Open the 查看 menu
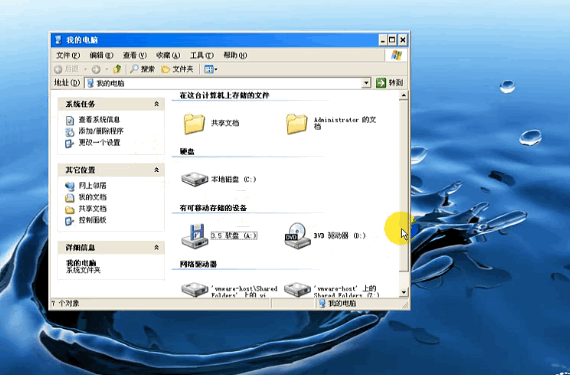The width and height of the screenshot is (570, 375). click(135, 55)
